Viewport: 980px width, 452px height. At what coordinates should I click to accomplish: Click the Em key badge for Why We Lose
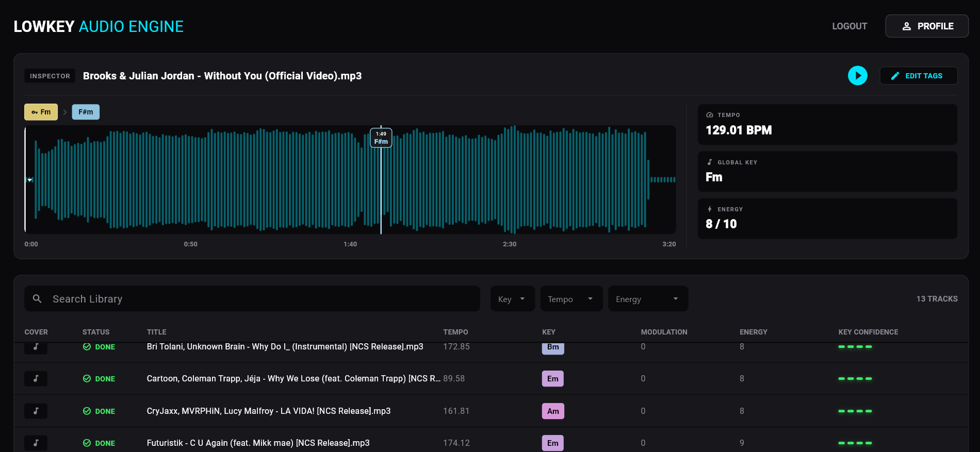point(553,379)
